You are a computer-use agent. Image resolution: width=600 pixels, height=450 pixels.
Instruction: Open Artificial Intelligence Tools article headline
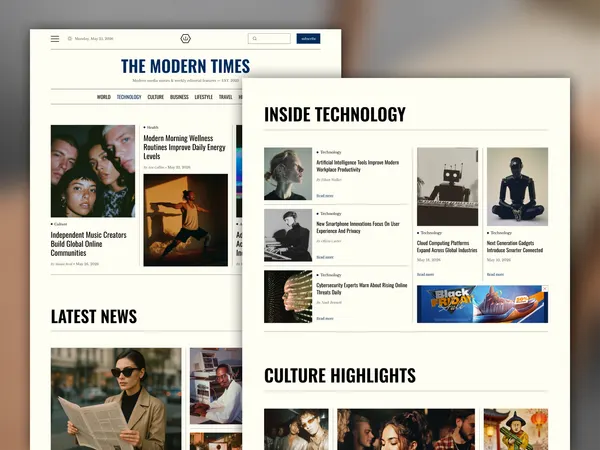357,166
